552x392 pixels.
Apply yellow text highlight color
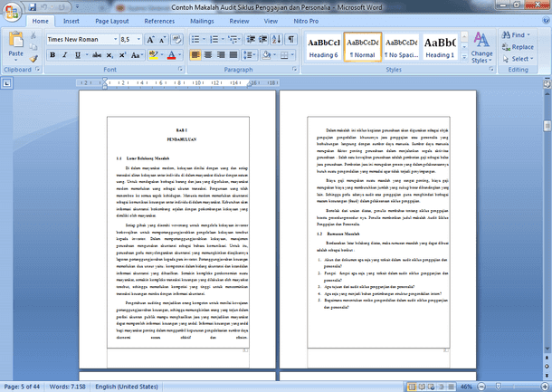[x=154, y=55]
